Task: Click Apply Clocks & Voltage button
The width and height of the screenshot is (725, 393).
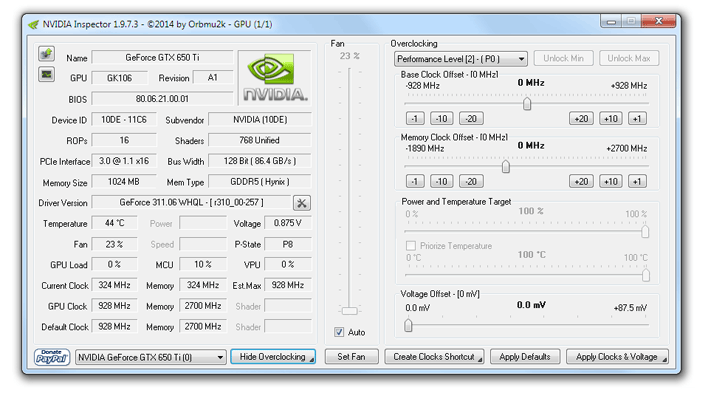Action: 617,356
